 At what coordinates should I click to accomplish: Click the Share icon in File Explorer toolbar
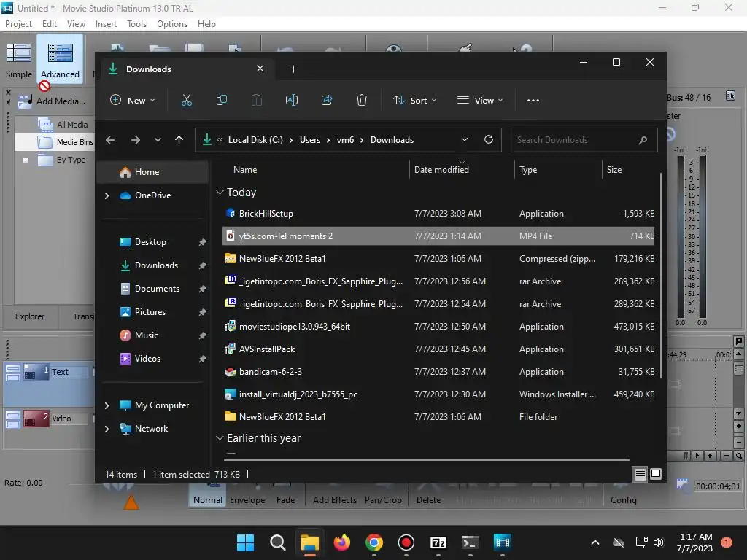[x=327, y=100]
